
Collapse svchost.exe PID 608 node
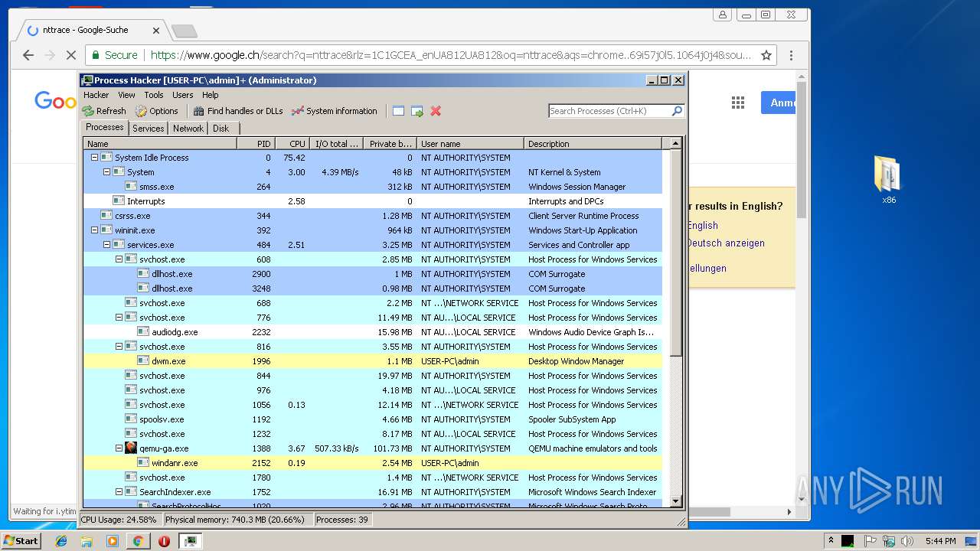[119, 259]
